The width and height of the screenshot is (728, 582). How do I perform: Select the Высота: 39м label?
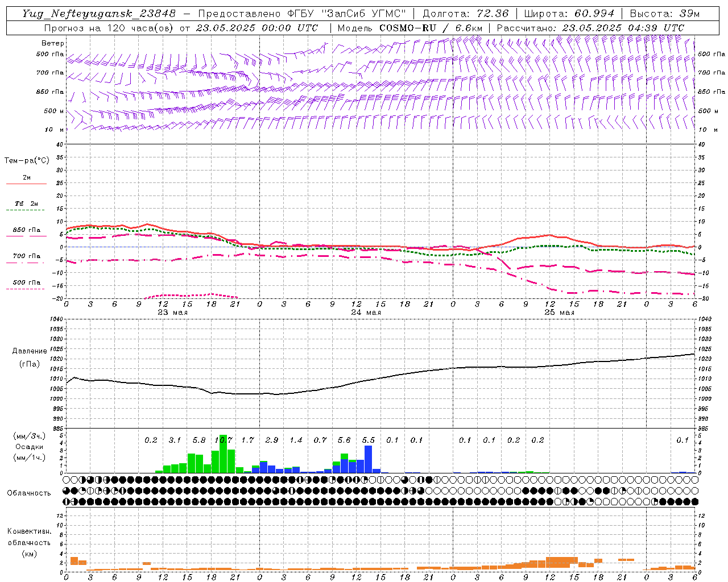coord(664,14)
